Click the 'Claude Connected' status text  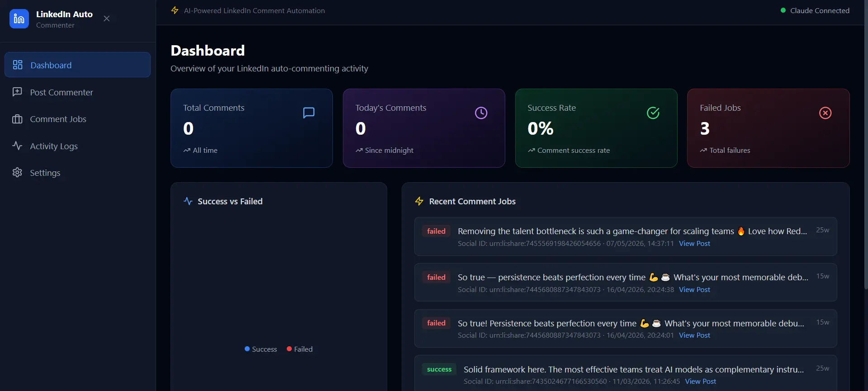(820, 10)
